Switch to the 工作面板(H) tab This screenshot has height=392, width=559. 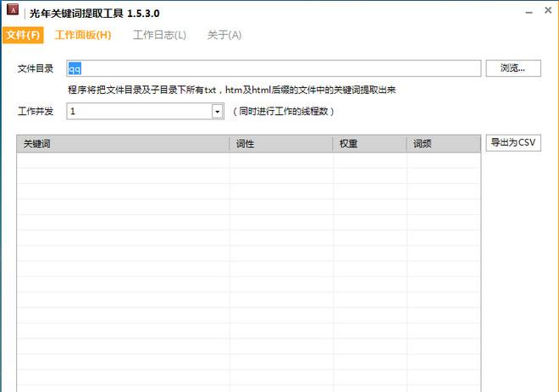click(82, 35)
